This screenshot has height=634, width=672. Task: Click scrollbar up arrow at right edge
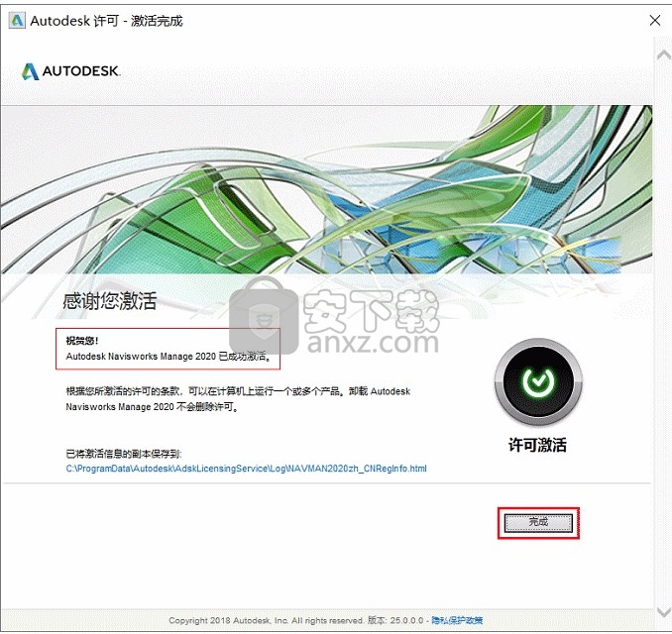click(x=664, y=54)
